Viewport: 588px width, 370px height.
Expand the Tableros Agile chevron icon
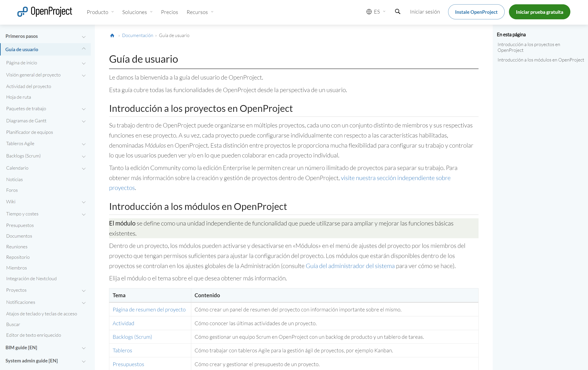84,144
